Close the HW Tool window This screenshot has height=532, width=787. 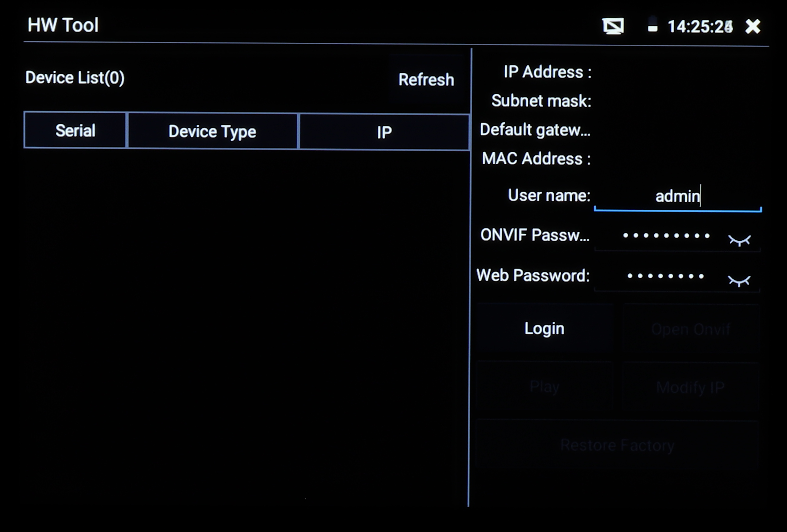click(x=752, y=26)
